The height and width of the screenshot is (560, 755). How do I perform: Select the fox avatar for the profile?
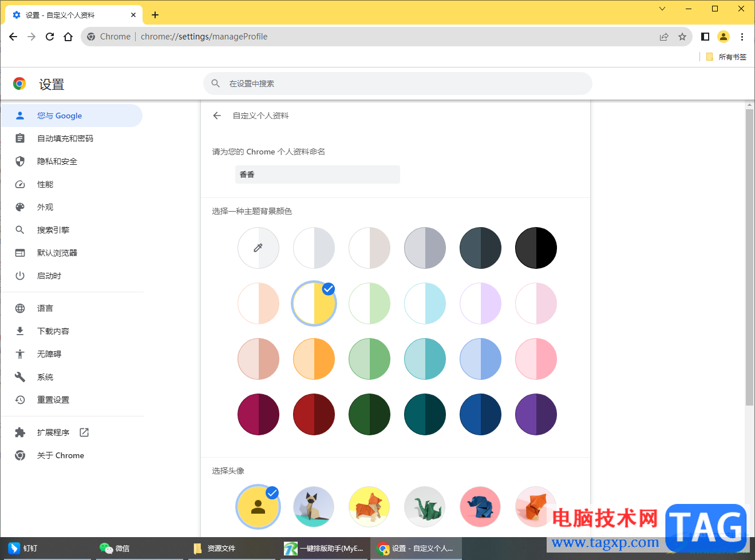369,506
